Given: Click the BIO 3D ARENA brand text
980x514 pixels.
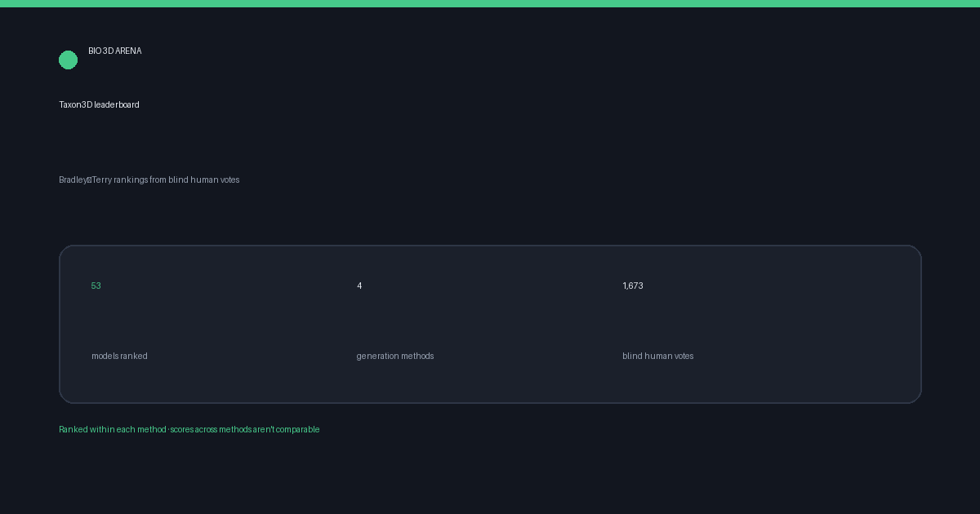Looking at the screenshot, I should click(x=115, y=51).
